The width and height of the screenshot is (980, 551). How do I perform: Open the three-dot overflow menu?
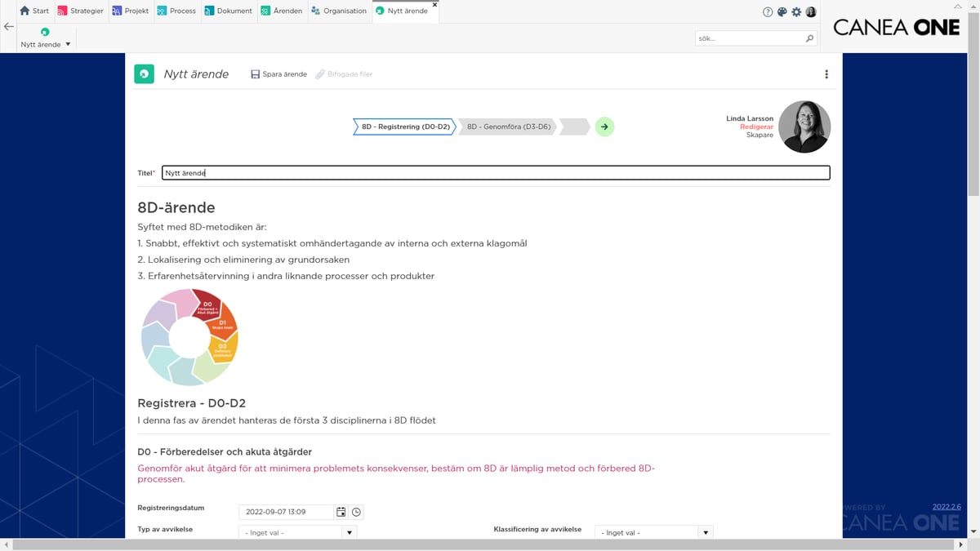826,73
